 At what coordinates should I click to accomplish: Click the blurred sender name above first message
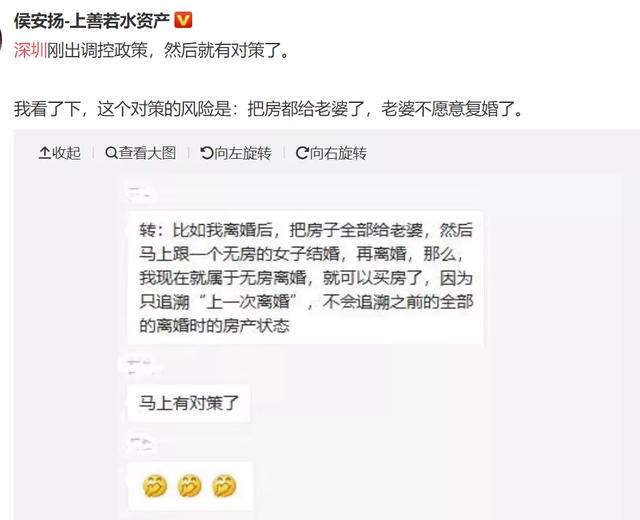click(x=140, y=193)
